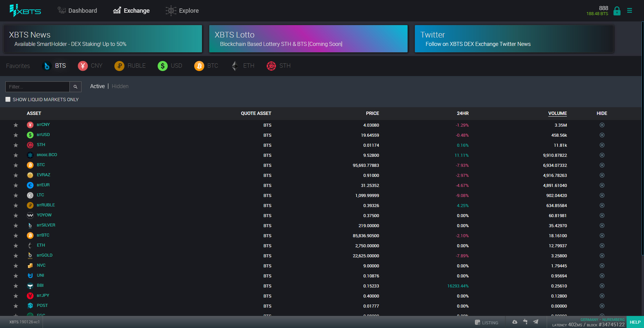This screenshot has width=644, height=328.
Task: Click the filter search magnifier button
Action: (x=75, y=87)
